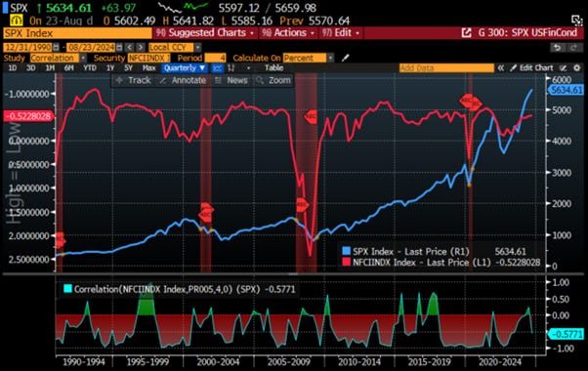
Task: Click the 2005-2009 time axis label
Action: pyautogui.click(x=288, y=362)
